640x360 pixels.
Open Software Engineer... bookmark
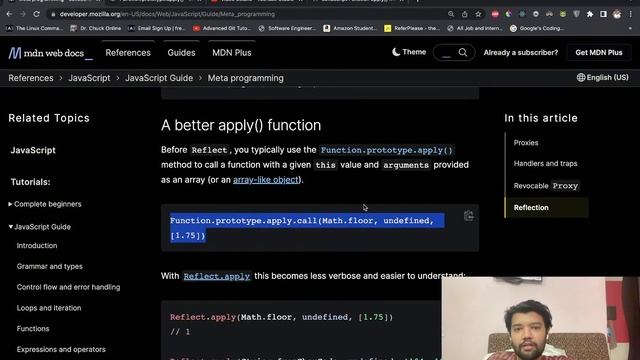(x=287, y=28)
